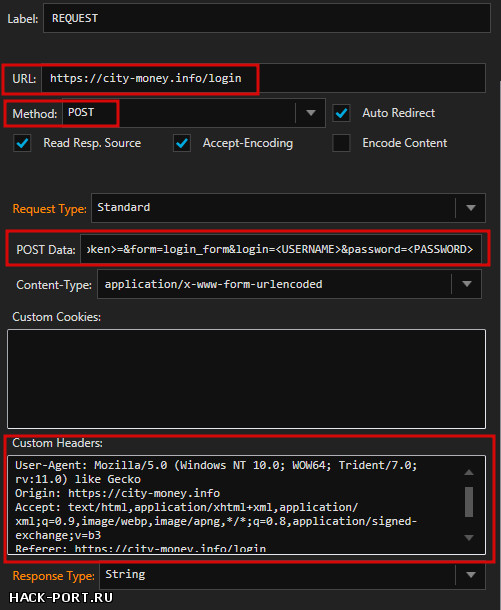Click inside the POST Data field
The image size is (501, 610).
280,249
